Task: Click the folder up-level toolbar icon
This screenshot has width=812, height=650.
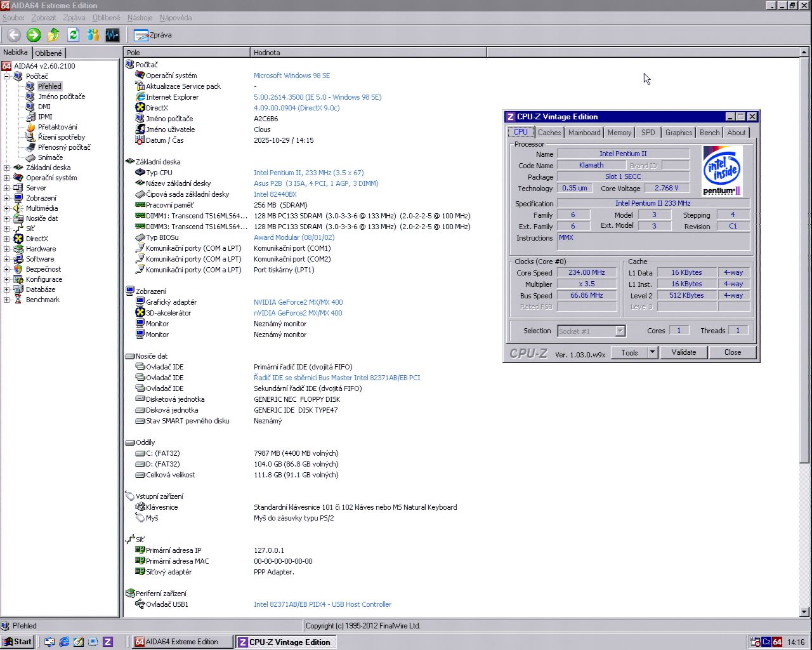Action: [x=53, y=35]
